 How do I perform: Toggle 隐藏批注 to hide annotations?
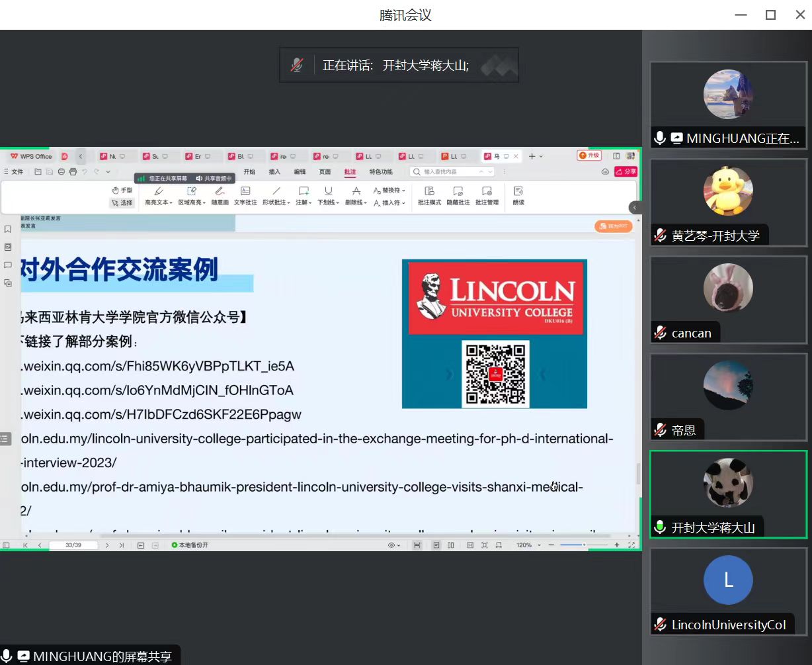point(458,196)
